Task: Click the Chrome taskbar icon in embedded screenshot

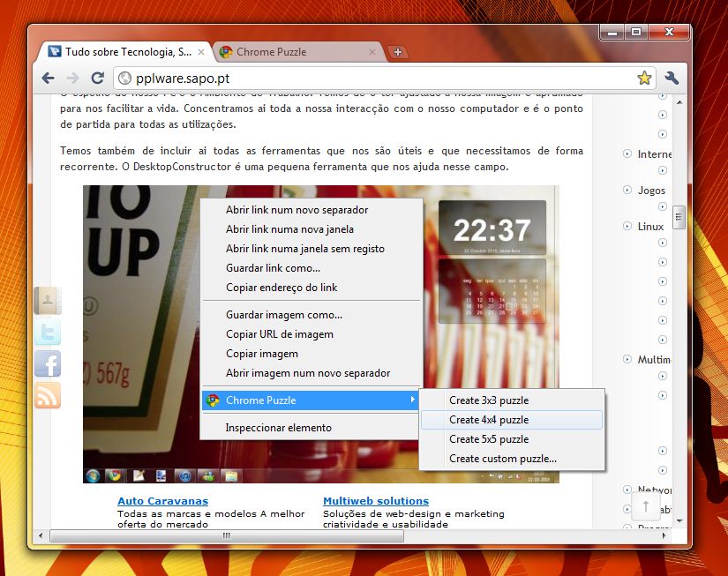Action: pos(115,475)
